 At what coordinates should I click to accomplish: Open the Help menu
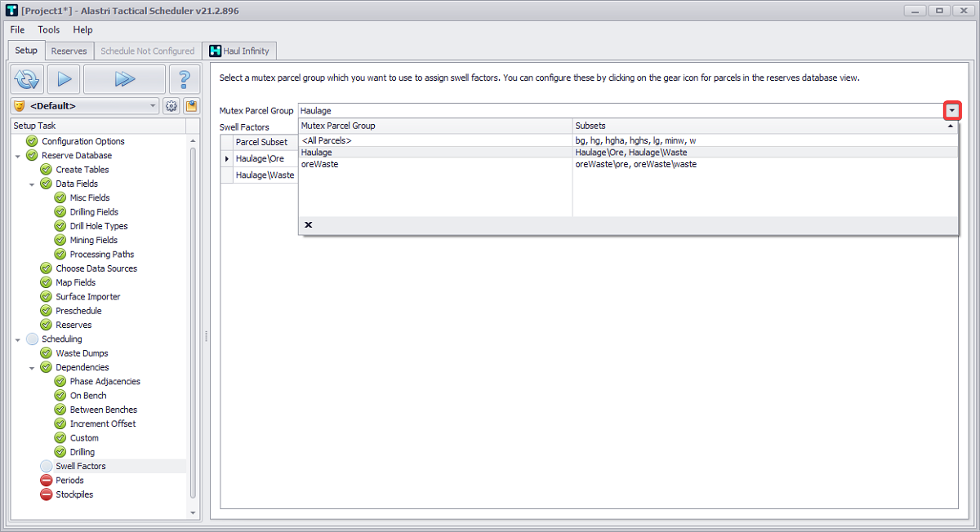tap(82, 29)
